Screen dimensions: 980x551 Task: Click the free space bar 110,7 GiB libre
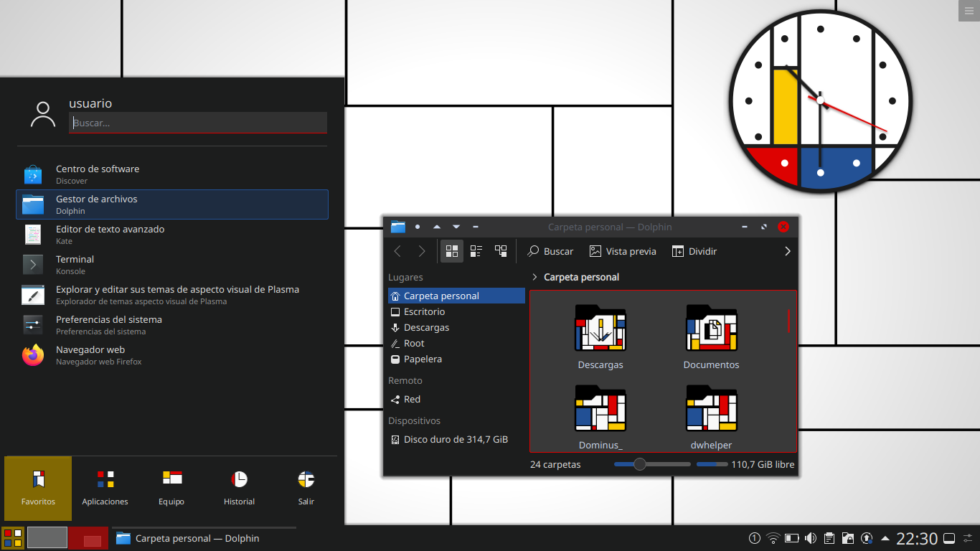click(x=712, y=464)
